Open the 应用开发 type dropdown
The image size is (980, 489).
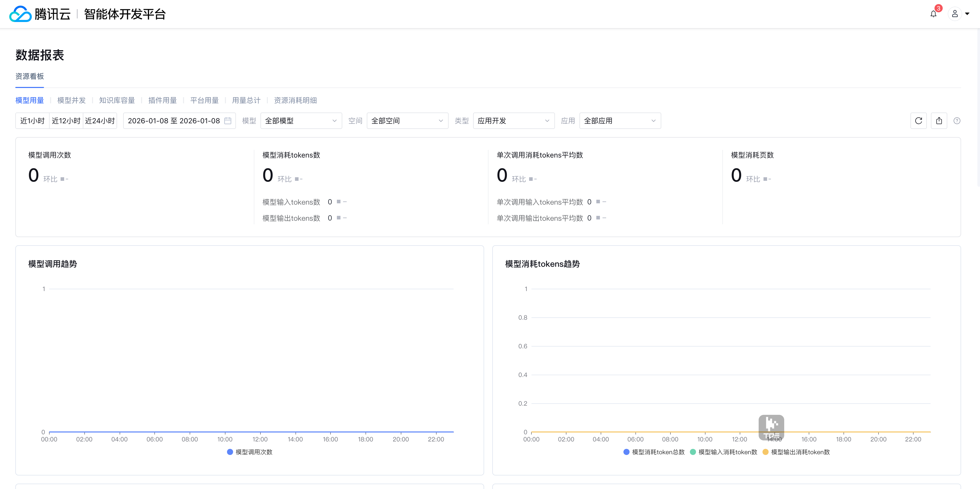pos(514,121)
